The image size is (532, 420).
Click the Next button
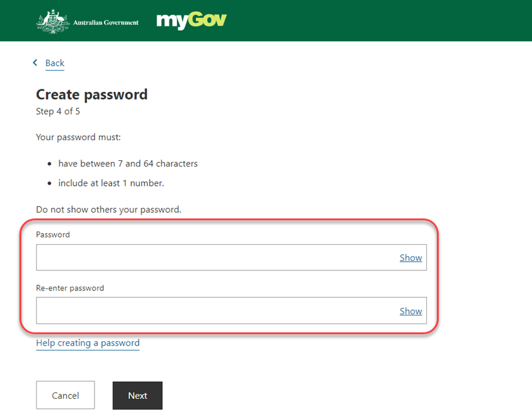click(x=138, y=396)
